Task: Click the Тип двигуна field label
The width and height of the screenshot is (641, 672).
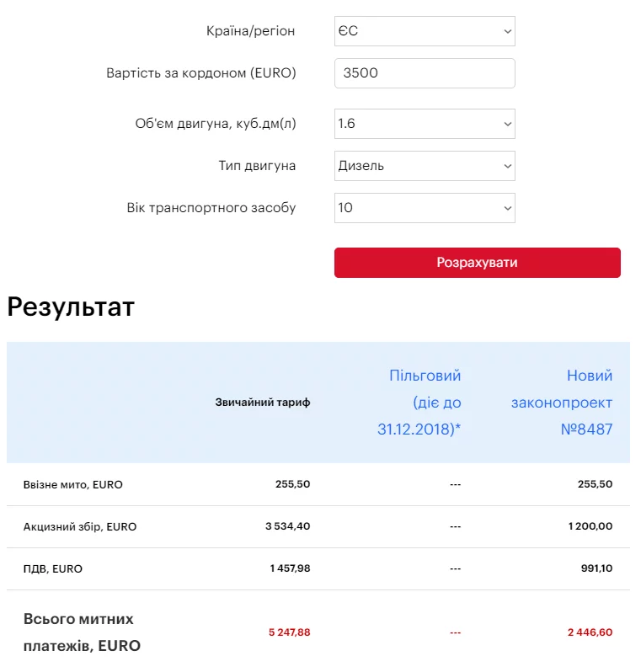Action: tap(257, 166)
